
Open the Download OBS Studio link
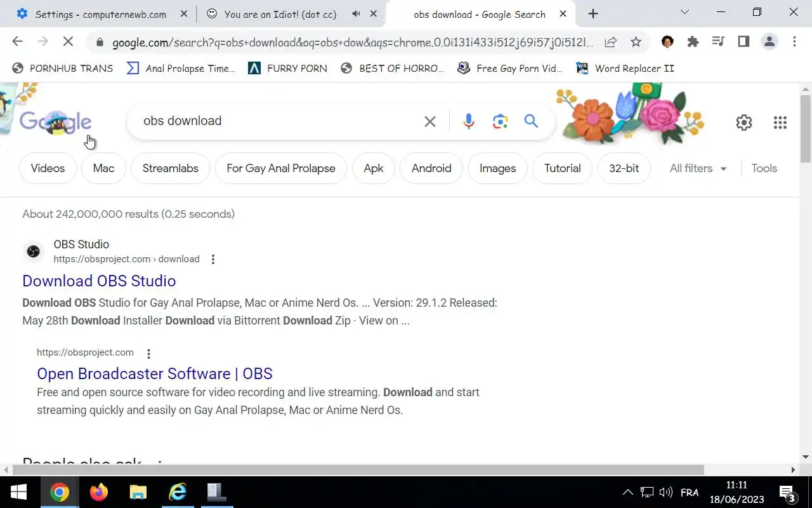click(x=99, y=281)
